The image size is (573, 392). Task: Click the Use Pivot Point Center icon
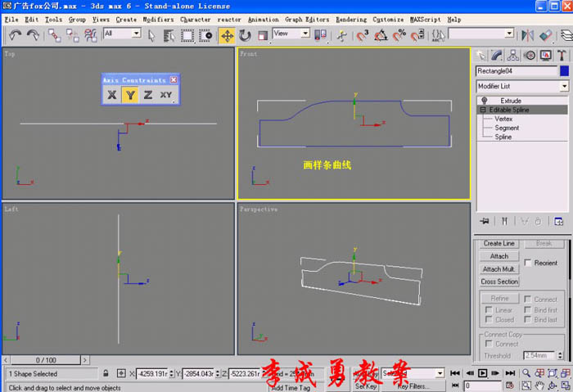320,35
